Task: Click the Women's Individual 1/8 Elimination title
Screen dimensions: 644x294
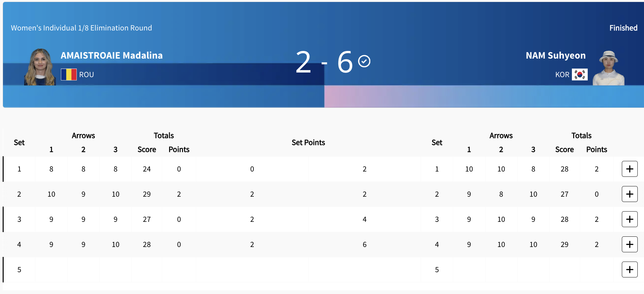Action: (x=81, y=28)
